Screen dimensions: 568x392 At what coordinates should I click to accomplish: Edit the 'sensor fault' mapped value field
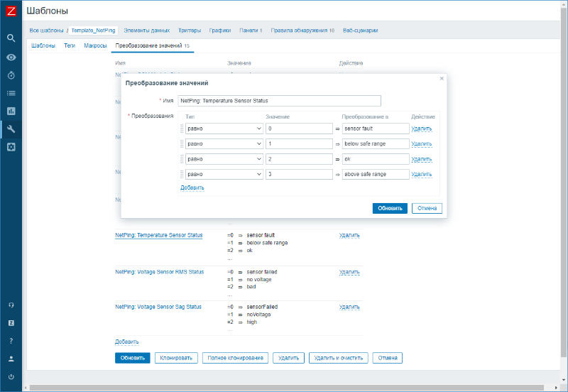[x=376, y=129]
